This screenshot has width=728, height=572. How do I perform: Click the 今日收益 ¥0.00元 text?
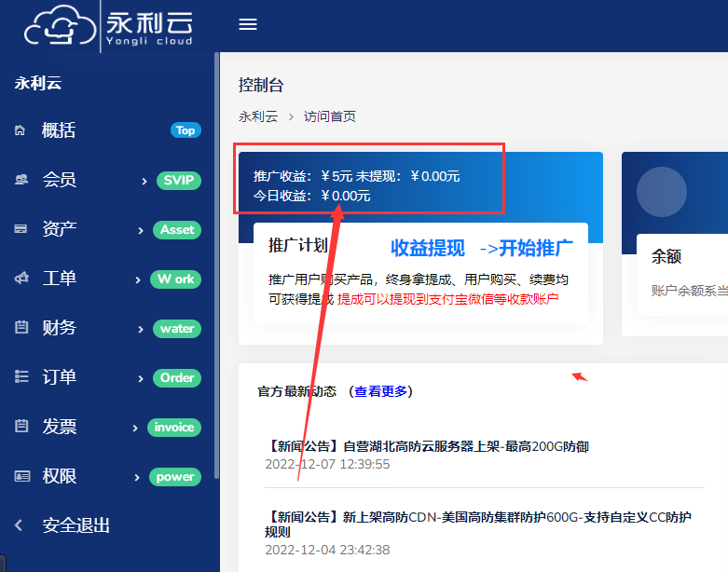click(311, 196)
